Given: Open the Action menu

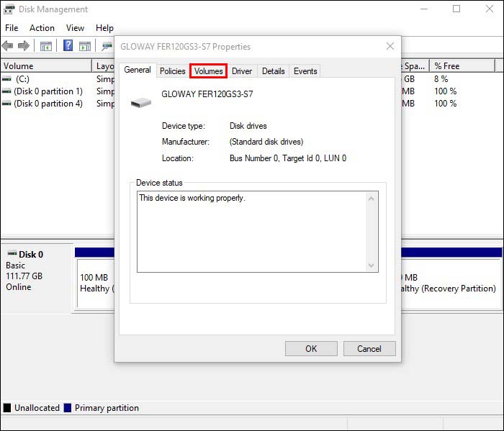Looking at the screenshot, I should pyautogui.click(x=42, y=28).
